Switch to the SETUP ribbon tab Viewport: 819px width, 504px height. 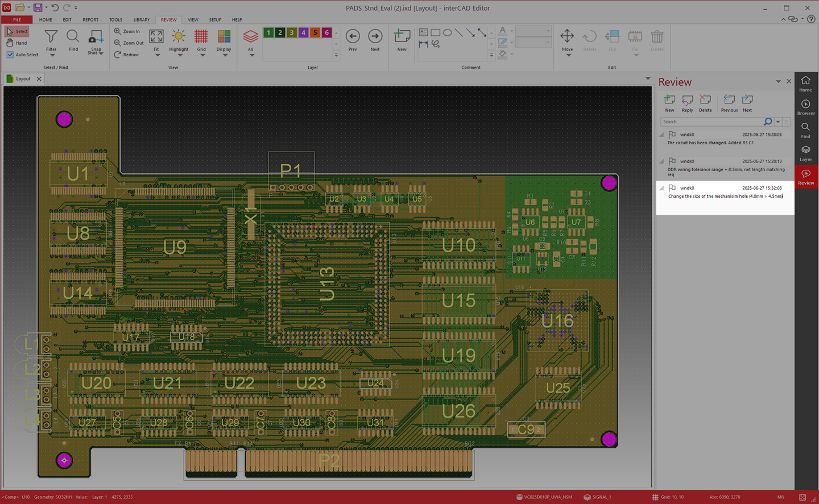point(215,19)
